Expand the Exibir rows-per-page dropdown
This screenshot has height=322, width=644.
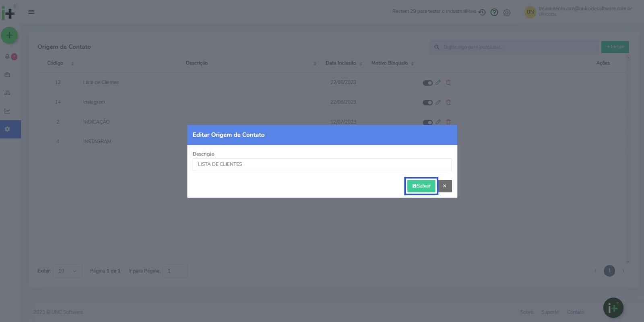(67, 271)
